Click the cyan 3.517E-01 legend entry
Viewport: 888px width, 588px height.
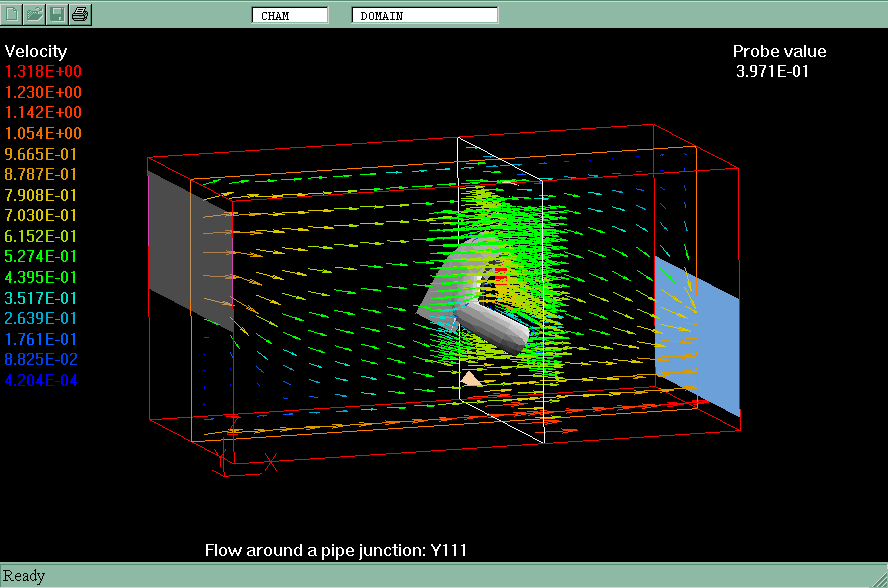44,298
